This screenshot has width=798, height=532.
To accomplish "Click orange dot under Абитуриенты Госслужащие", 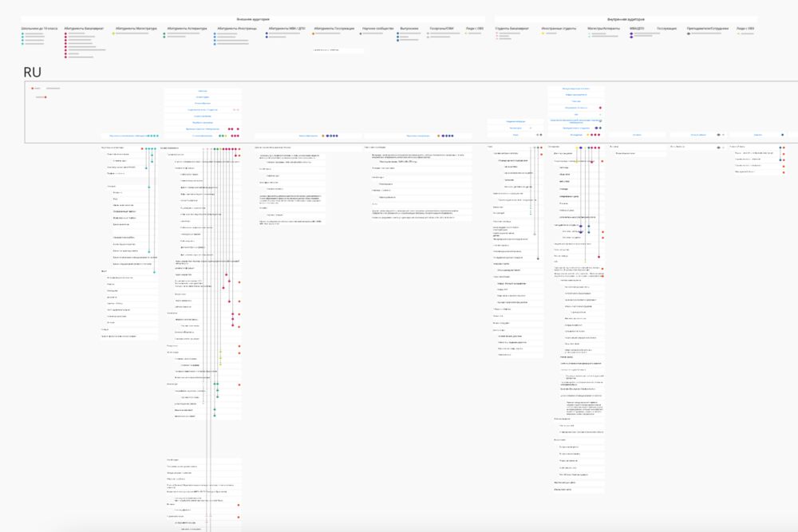I will point(314,33).
